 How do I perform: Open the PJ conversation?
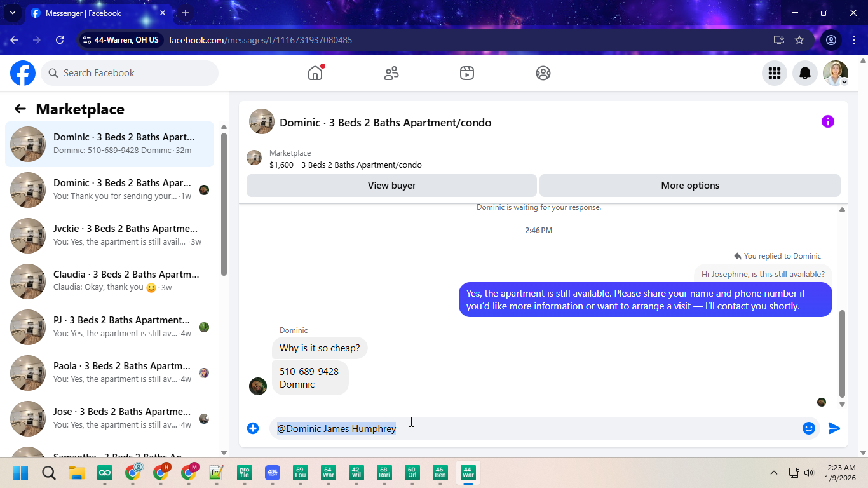(x=109, y=327)
